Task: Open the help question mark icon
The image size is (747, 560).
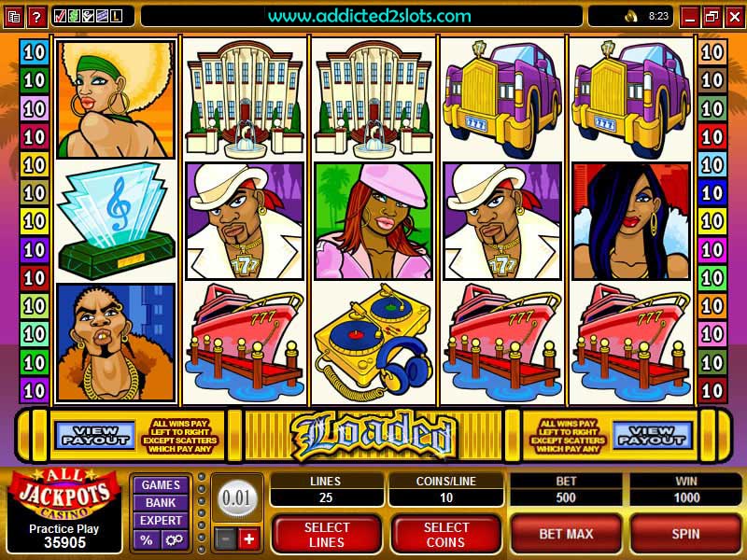Action: coord(36,17)
